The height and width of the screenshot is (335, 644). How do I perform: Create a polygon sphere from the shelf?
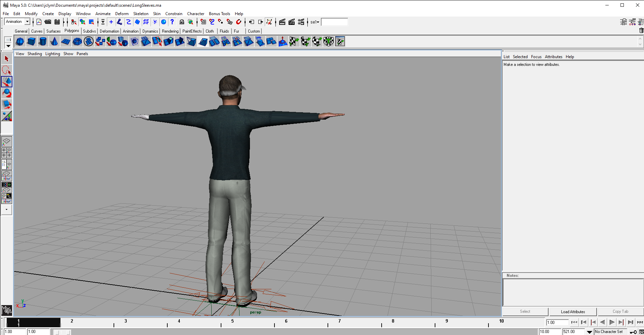click(20, 42)
